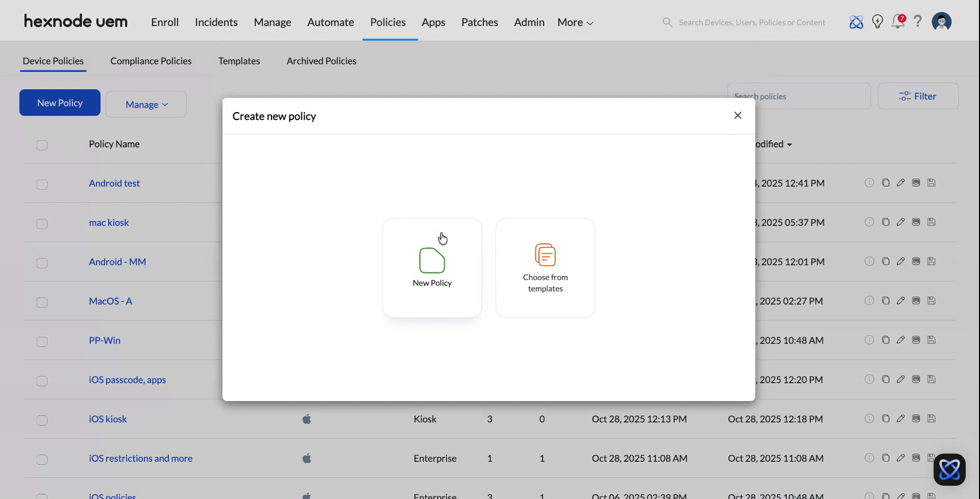
Task: Duplicate the mac kiosk policy using copy icon
Action: coord(886,222)
